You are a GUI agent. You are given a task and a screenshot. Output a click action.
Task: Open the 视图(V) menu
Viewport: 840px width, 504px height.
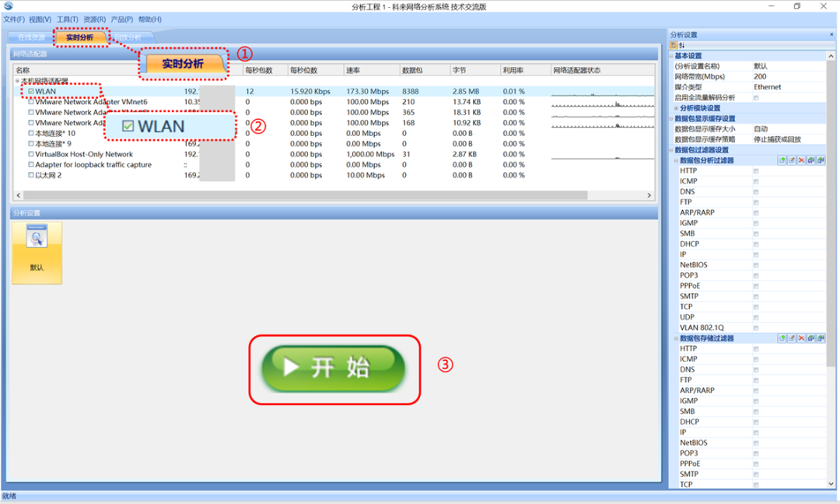coord(40,19)
